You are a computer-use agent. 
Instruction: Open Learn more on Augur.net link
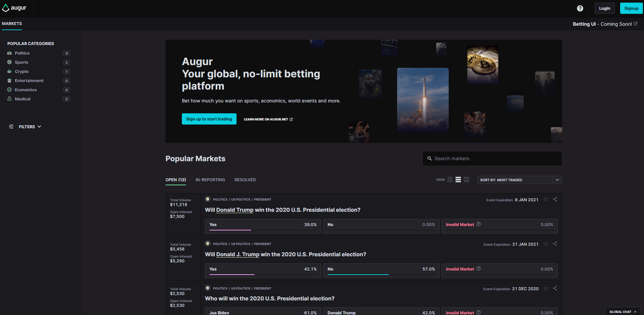click(268, 119)
